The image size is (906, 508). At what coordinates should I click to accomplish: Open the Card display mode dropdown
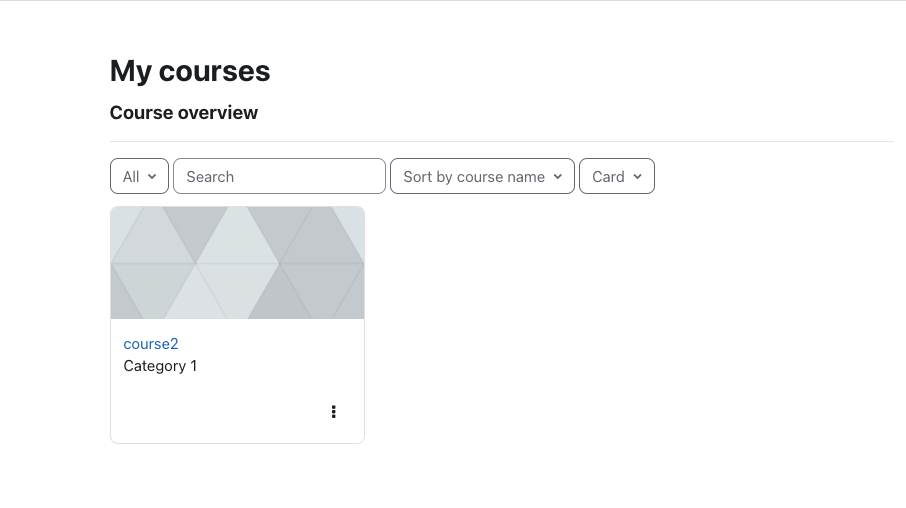click(x=617, y=176)
